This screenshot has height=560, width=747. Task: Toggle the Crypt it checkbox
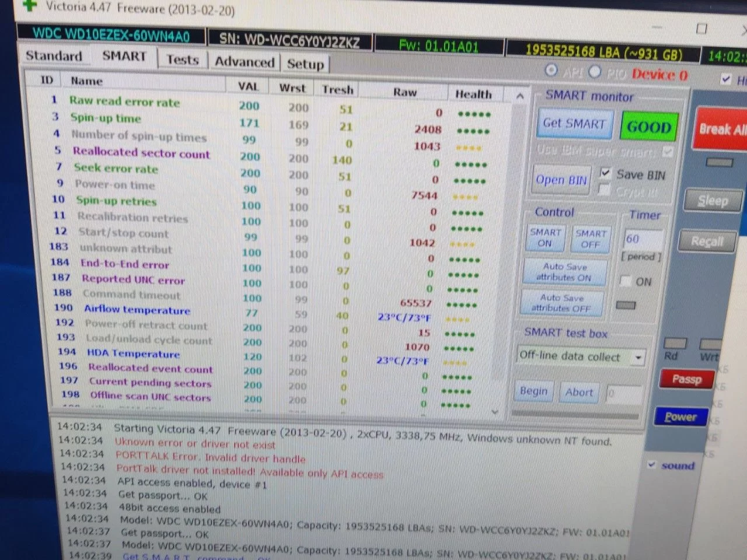[605, 190]
